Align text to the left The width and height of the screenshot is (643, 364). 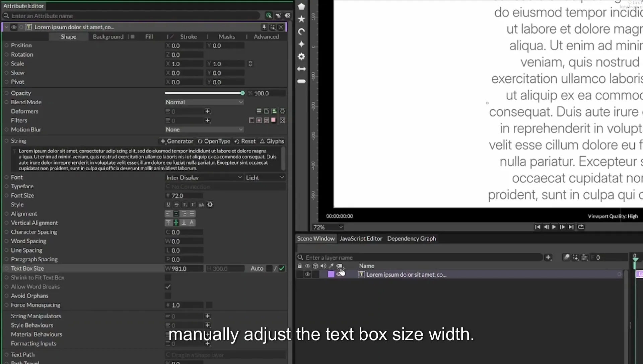pyautogui.click(x=168, y=214)
